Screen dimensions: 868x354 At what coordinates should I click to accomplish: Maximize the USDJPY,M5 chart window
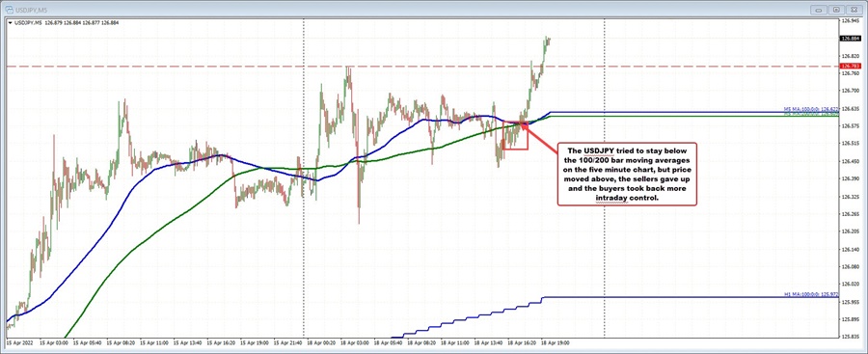836,10
